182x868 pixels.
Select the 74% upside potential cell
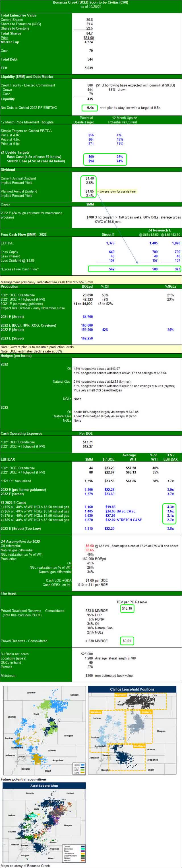(x=119, y=161)
